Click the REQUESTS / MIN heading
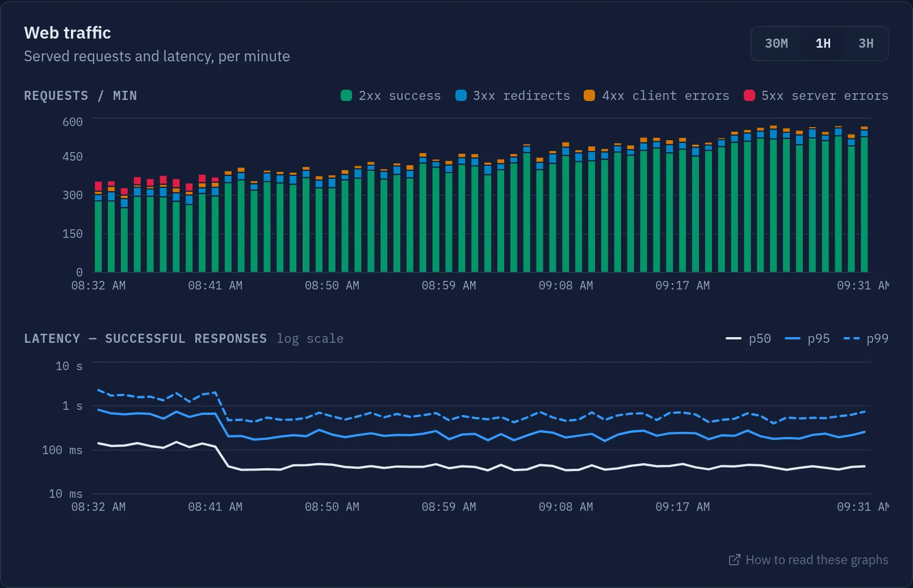 pyautogui.click(x=81, y=95)
